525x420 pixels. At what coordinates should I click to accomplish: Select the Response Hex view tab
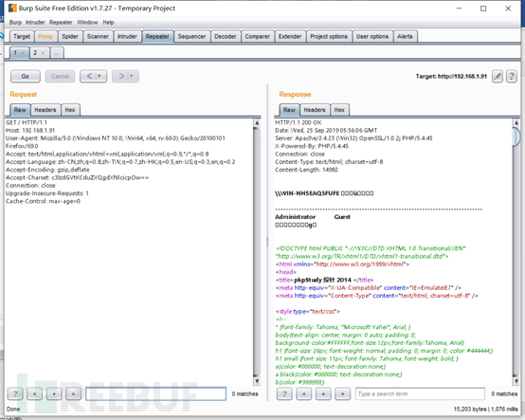[x=339, y=110]
